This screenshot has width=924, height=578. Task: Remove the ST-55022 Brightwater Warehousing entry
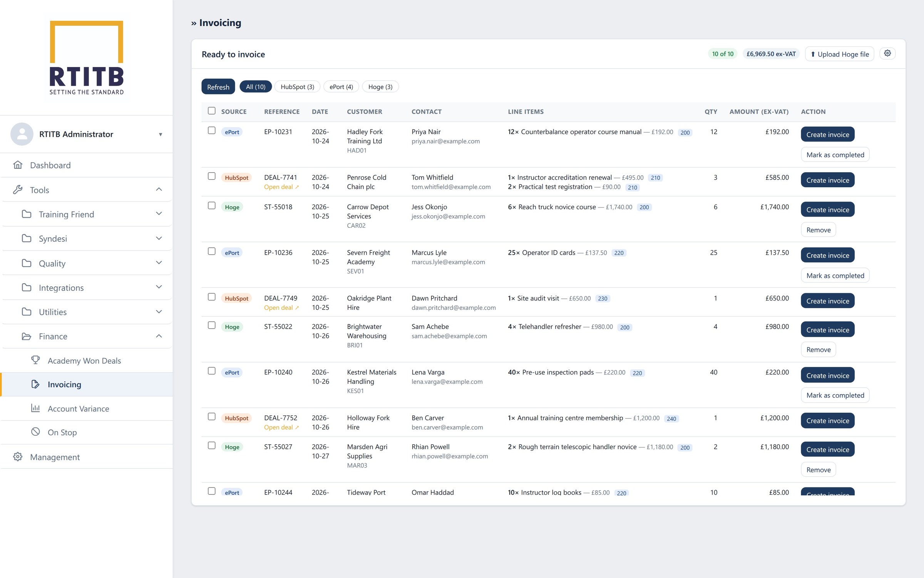[x=819, y=349]
